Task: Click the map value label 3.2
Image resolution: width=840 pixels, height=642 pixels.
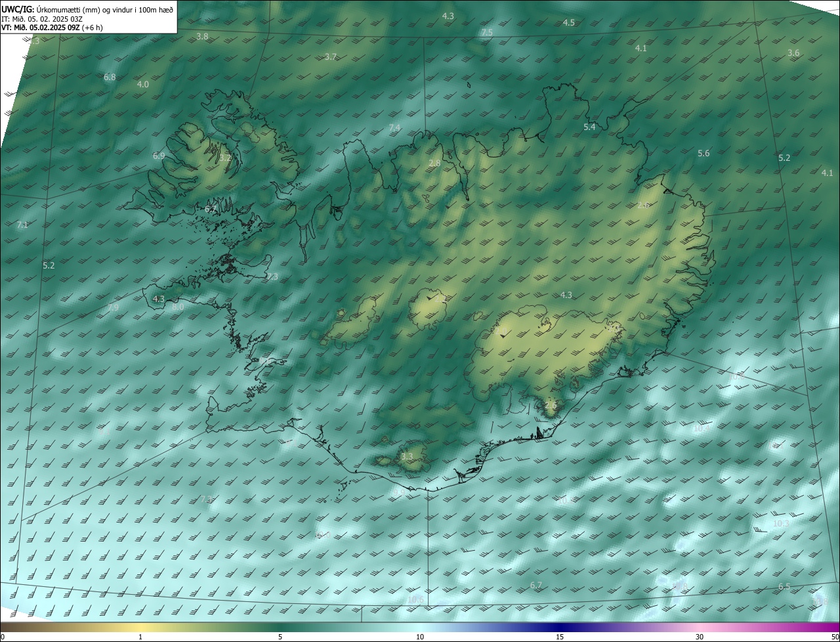Action: pyautogui.click(x=225, y=158)
